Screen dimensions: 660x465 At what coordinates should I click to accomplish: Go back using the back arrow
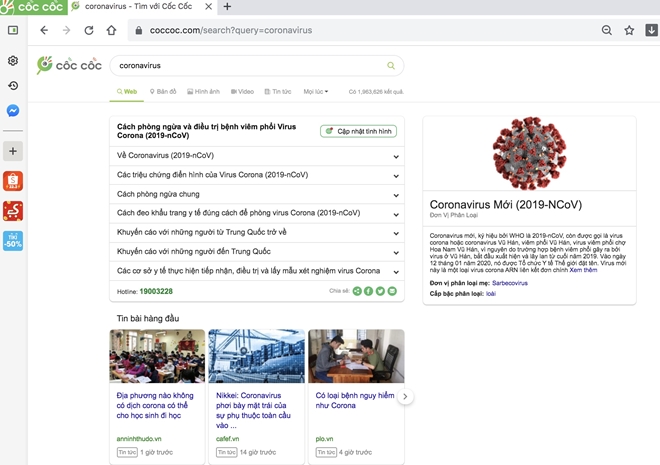44,30
